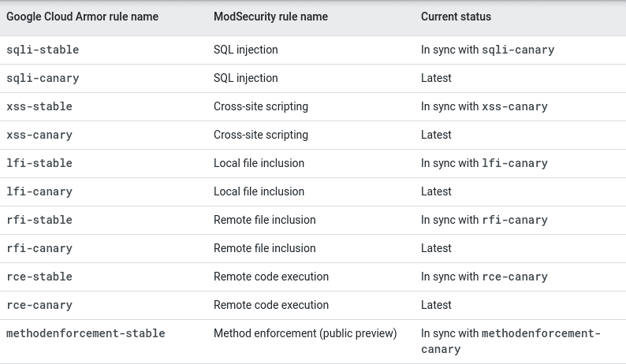
Task: Select the methodenforcement-stable rule name
Action: tap(86, 333)
